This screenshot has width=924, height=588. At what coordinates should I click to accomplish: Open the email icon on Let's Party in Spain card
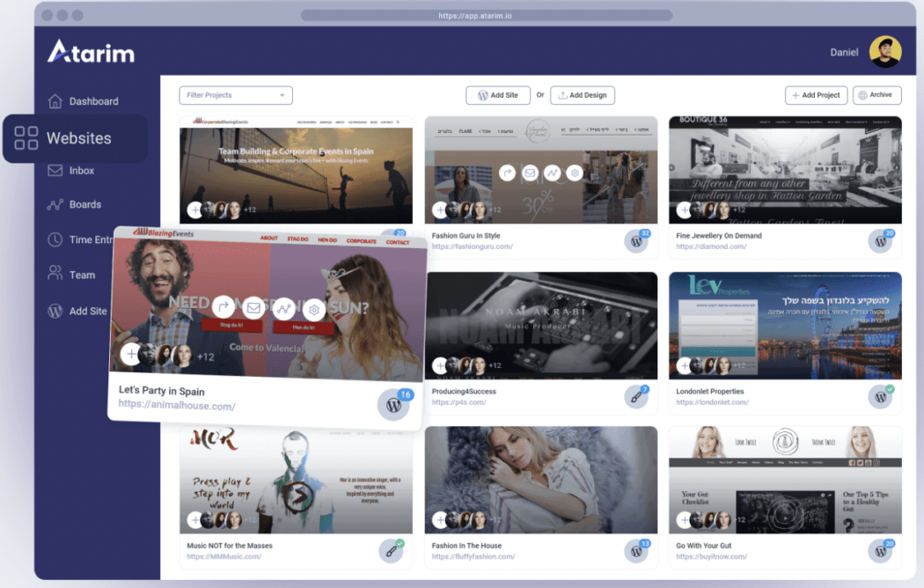254,308
